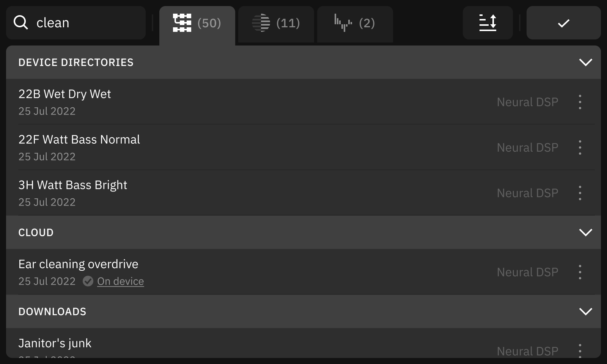Select the captures tab showing 11 results
This screenshot has width=607, height=364.
(x=276, y=24)
